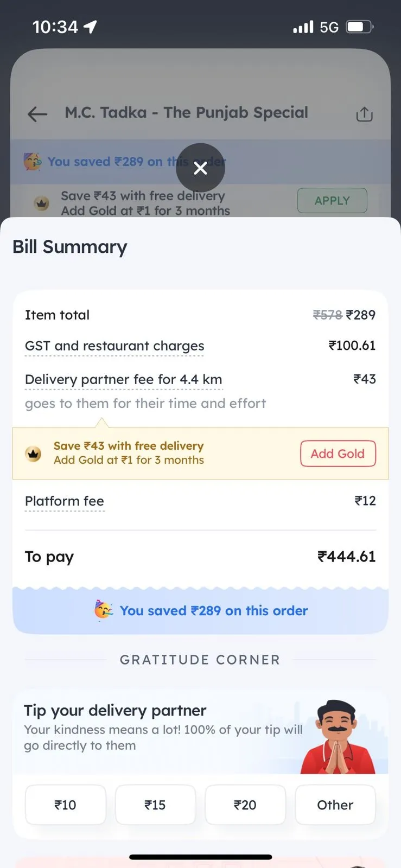Screen dimensions: 401x868
Task: Select the ₹10 tip option
Action: [x=66, y=805]
